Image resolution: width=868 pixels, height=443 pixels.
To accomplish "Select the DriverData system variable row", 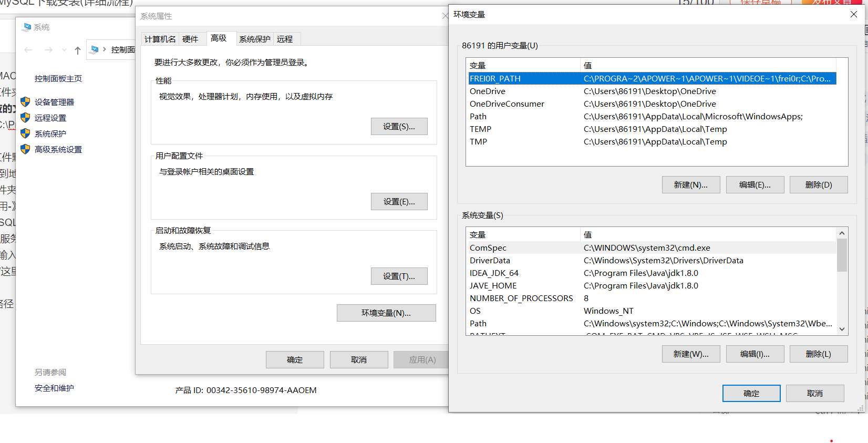I will [x=652, y=261].
